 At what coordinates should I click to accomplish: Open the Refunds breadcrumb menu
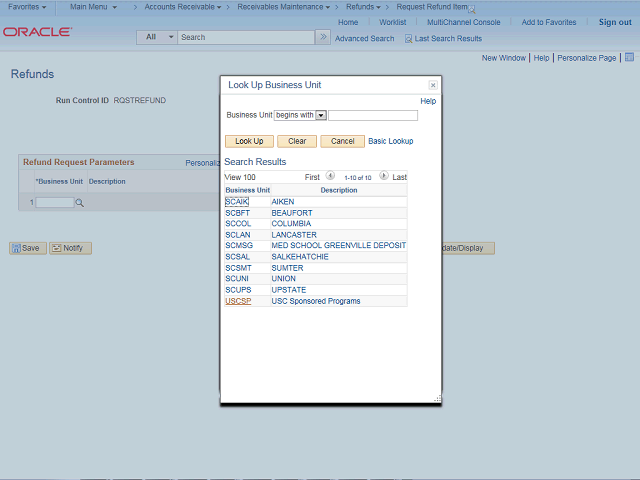pyautogui.click(x=363, y=7)
